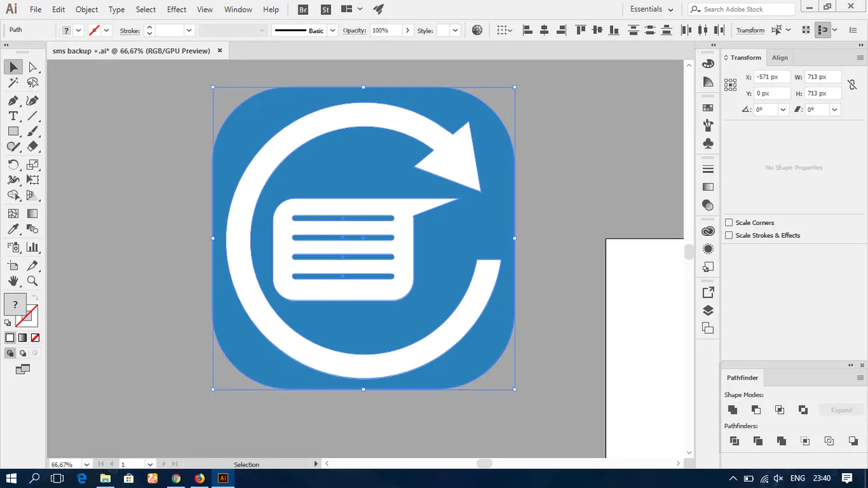Select the Direct Selection tool
The image size is (868, 488).
33,67
